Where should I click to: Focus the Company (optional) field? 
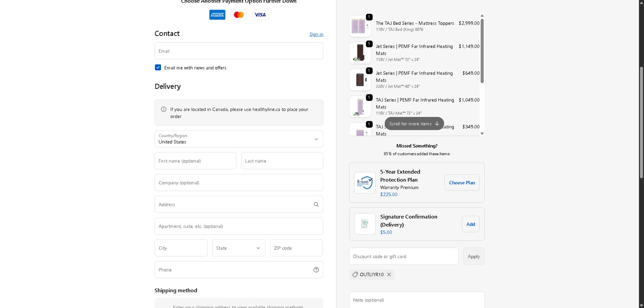239,183
